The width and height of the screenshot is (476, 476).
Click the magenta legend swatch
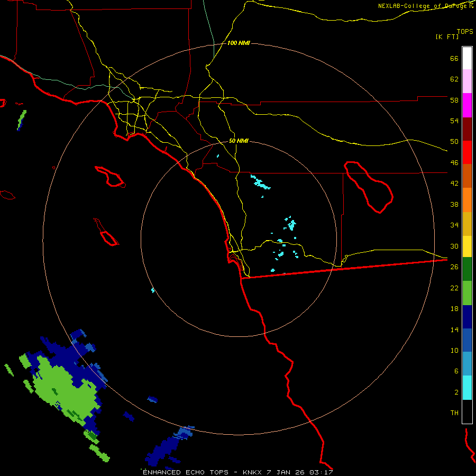point(467,105)
